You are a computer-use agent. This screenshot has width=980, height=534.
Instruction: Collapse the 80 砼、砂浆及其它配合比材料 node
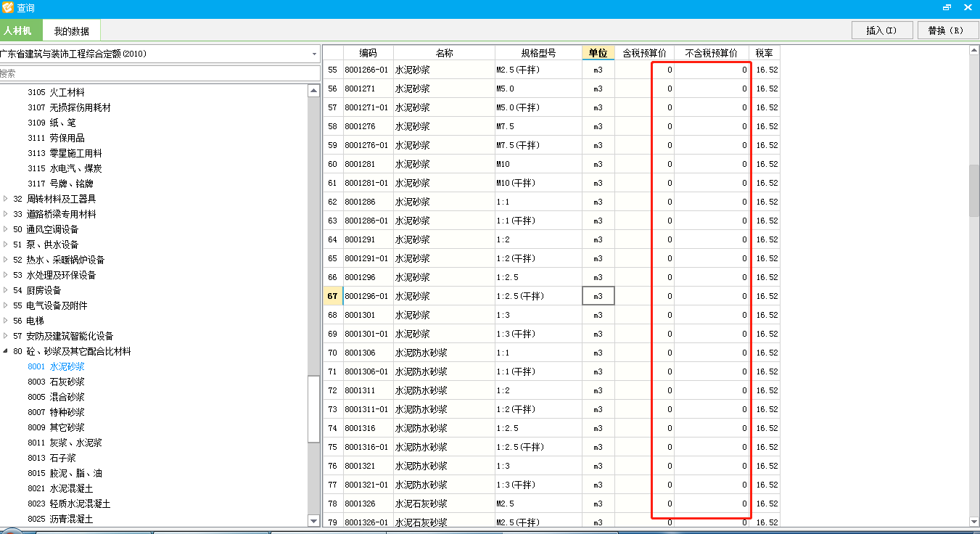coord(7,351)
